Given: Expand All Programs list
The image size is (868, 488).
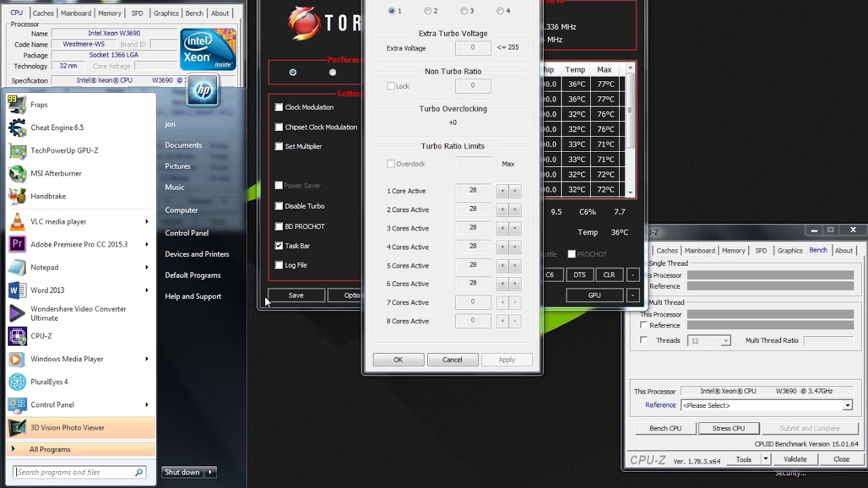Looking at the screenshot, I should point(80,449).
